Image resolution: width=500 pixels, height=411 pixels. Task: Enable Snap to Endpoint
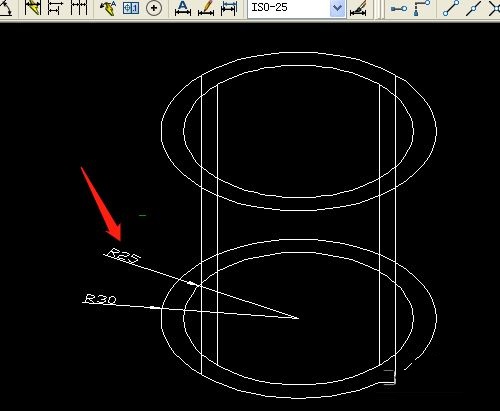pyautogui.click(x=451, y=8)
